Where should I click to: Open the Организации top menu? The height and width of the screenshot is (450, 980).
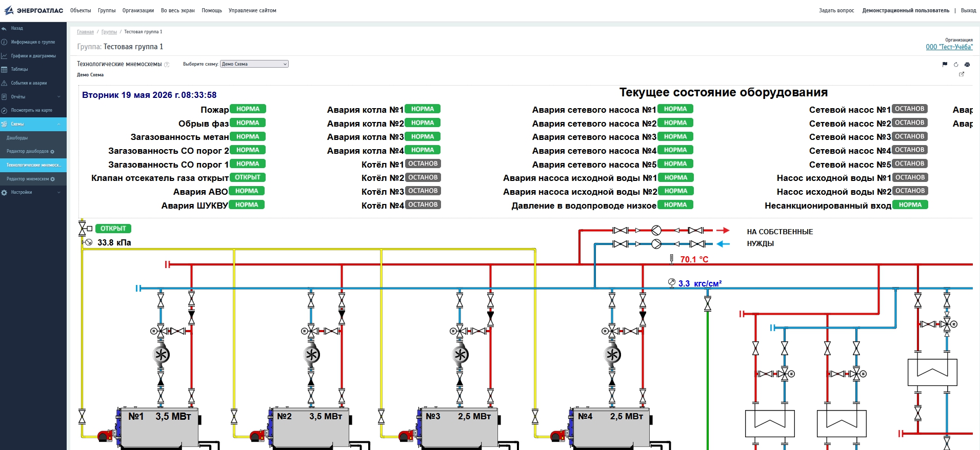point(138,10)
